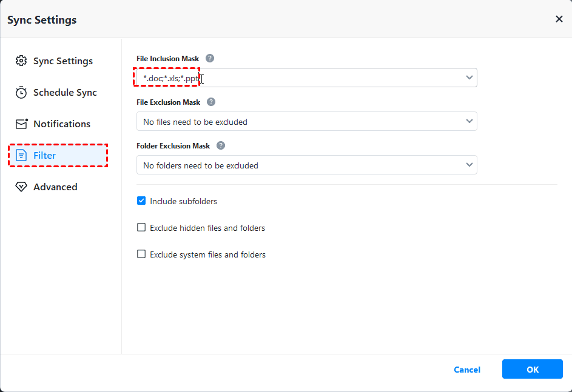The height and width of the screenshot is (392, 572).
Task: Click the Filter document icon
Action: 21,156
